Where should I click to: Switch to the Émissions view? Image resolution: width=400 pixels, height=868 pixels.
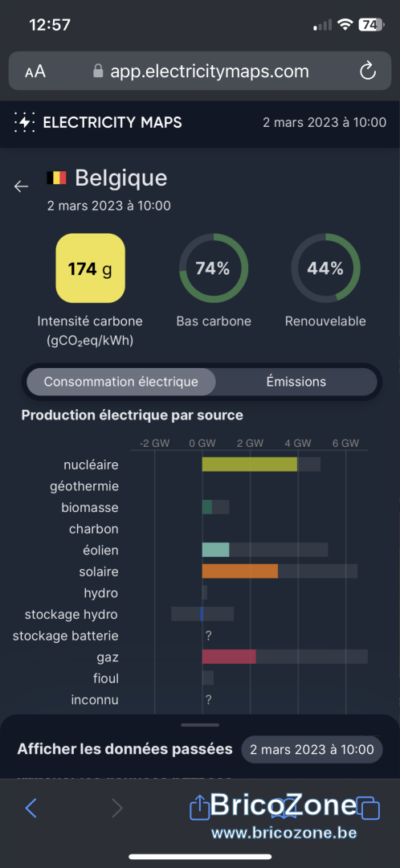click(x=296, y=382)
